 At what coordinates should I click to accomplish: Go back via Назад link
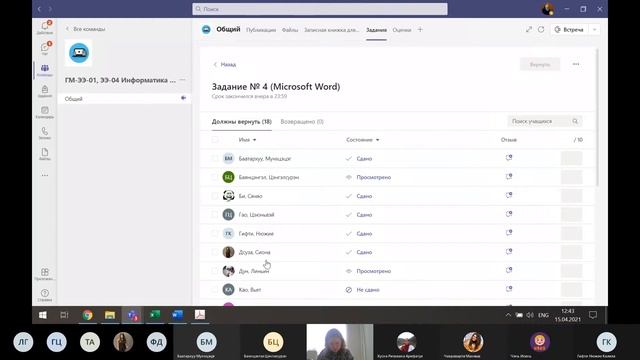pos(225,64)
